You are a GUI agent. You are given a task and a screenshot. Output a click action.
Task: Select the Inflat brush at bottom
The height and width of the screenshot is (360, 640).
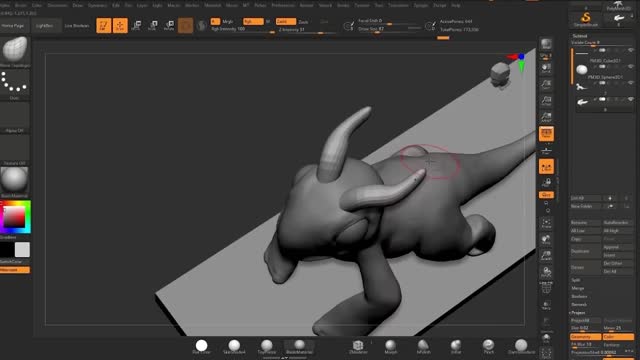[456, 347]
